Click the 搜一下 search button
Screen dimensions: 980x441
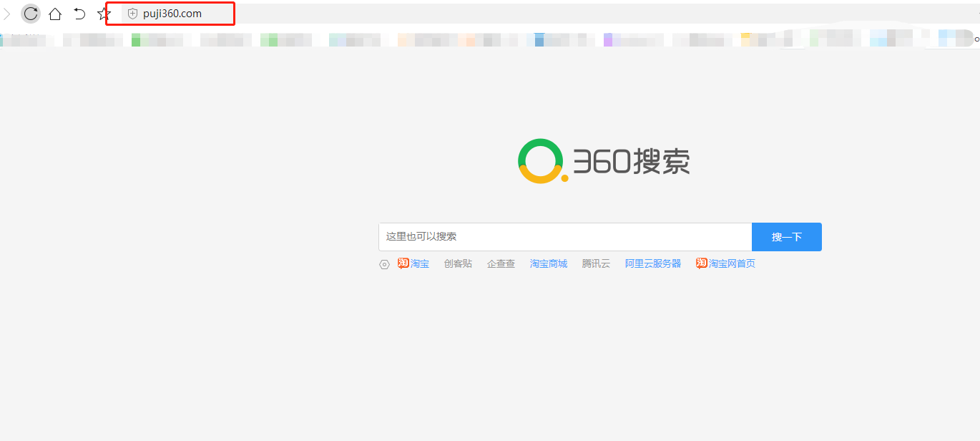[787, 237]
